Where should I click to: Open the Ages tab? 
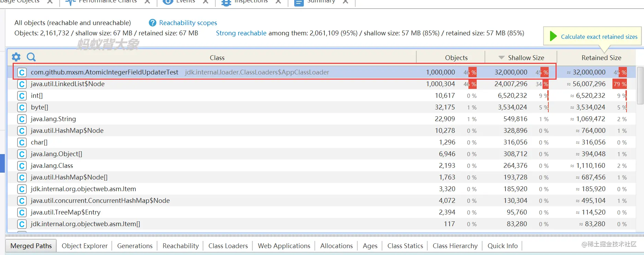(370, 246)
